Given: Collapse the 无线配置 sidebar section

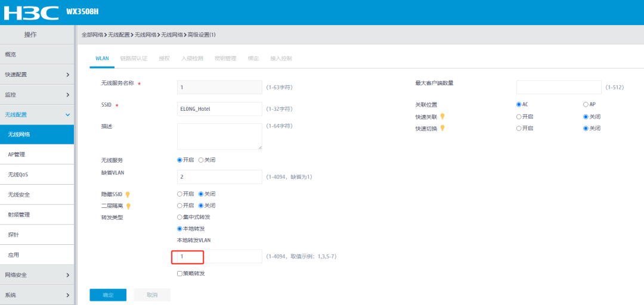Looking at the screenshot, I should [x=37, y=114].
